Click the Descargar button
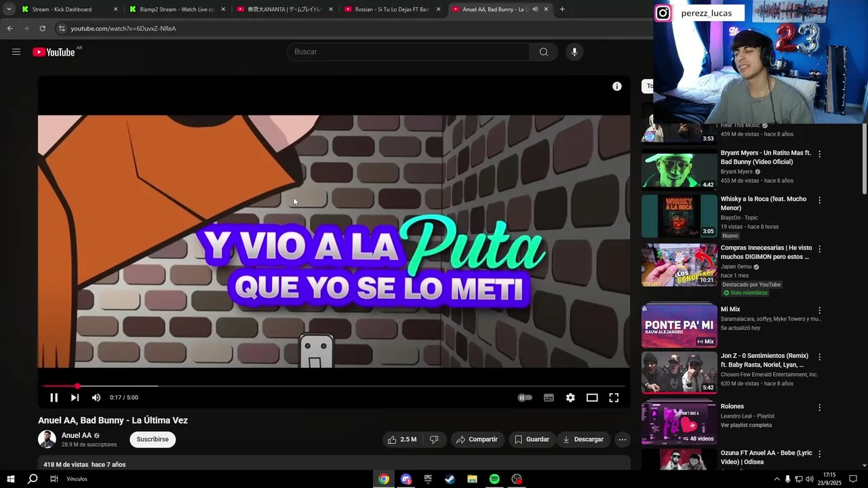868x488 pixels. [x=583, y=439]
